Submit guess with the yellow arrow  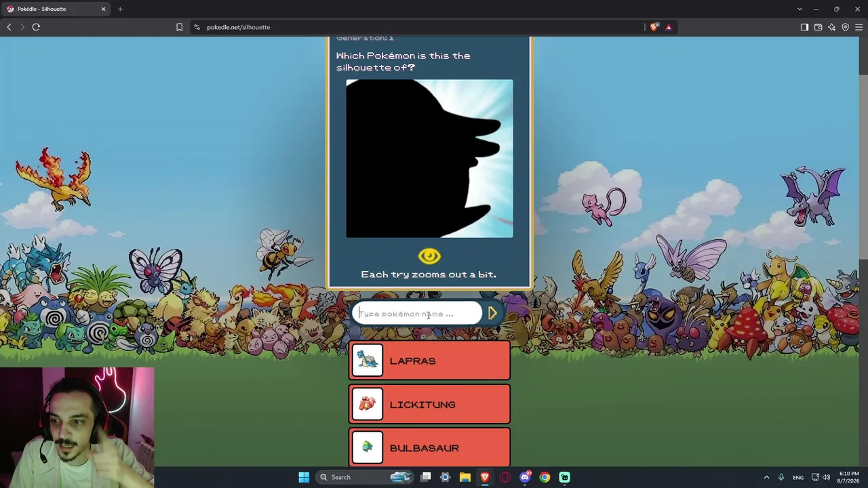tap(492, 313)
